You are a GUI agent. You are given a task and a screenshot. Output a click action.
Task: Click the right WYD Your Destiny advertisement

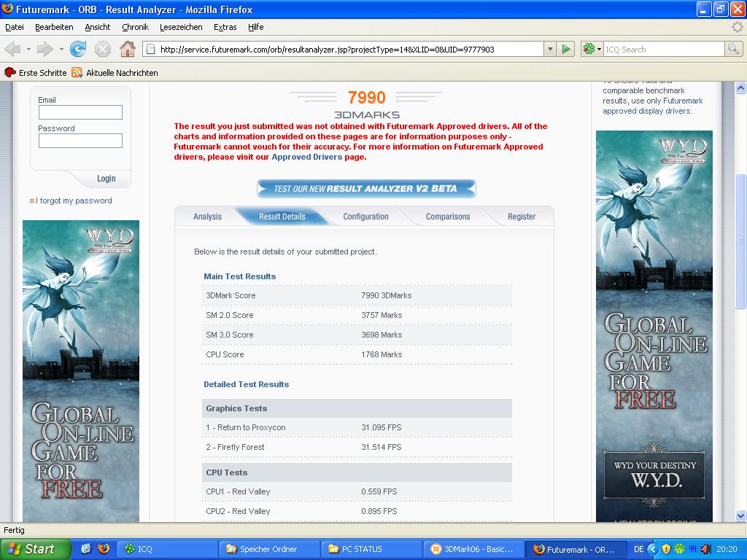tap(654, 326)
